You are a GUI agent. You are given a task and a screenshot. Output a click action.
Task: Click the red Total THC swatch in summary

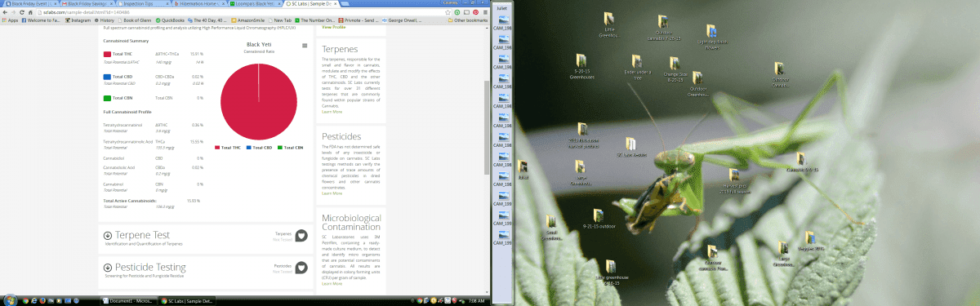tap(107, 54)
